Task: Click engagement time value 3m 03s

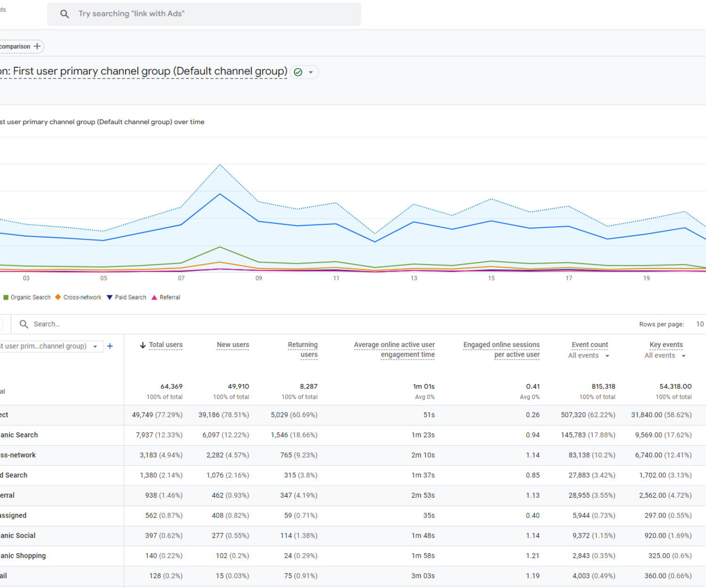Action: 423,576
